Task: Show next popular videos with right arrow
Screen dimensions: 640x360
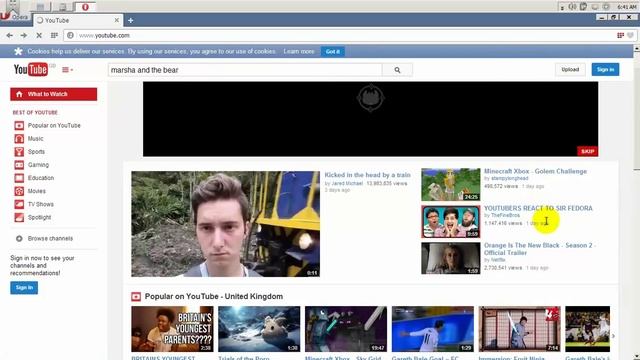Action: coord(613,336)
